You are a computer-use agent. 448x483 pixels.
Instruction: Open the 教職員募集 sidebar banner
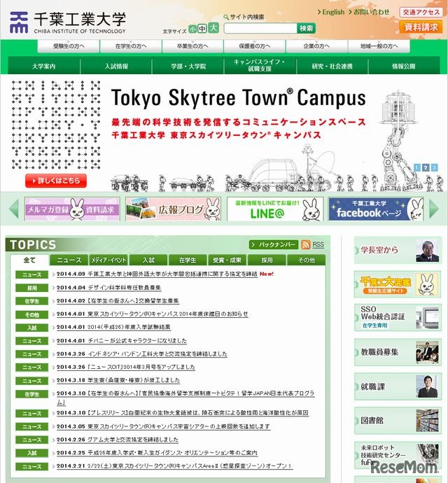(x=398, y=352)
